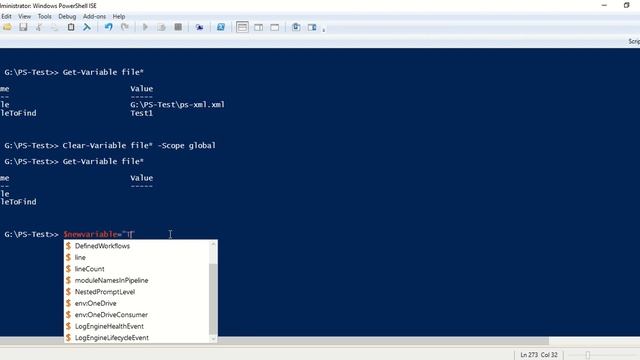Open the Tools menu
Screen dimensions: 640x360
click(x=44, y=16)
